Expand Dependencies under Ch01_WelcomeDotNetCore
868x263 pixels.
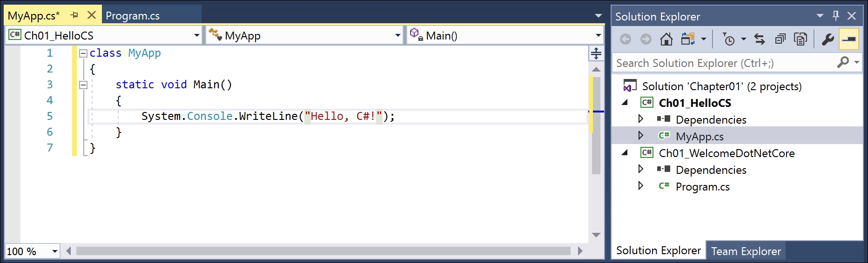click(640, 169)
